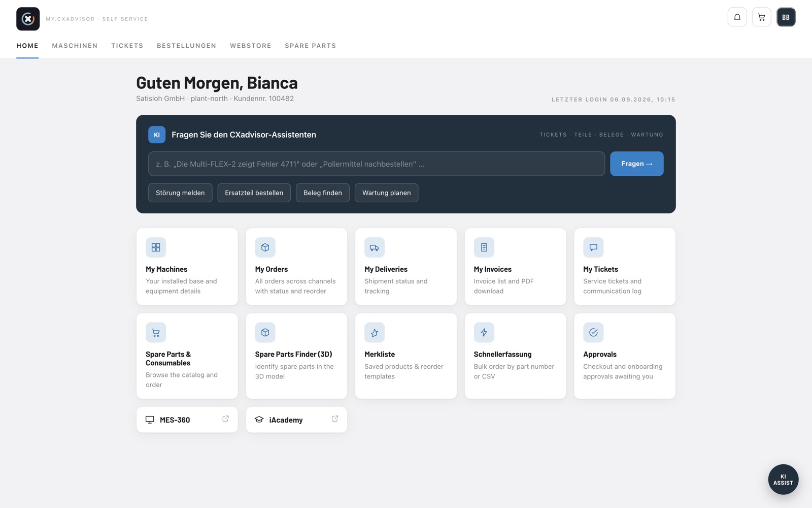
Task: Open the Spare Parts Finder (3D) title
Action: 293,354
